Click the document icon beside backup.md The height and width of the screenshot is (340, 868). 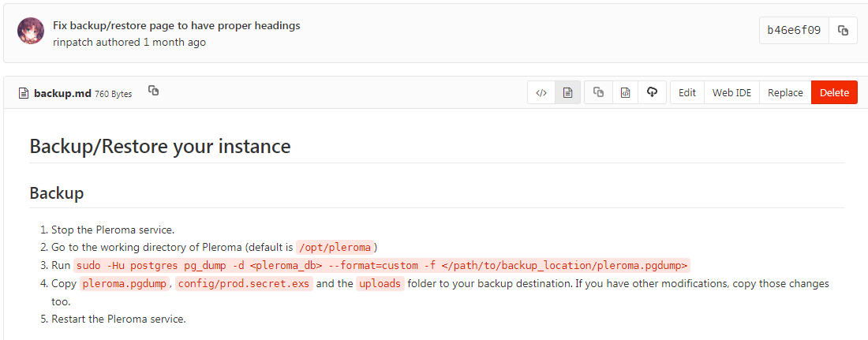click(24, 93)
